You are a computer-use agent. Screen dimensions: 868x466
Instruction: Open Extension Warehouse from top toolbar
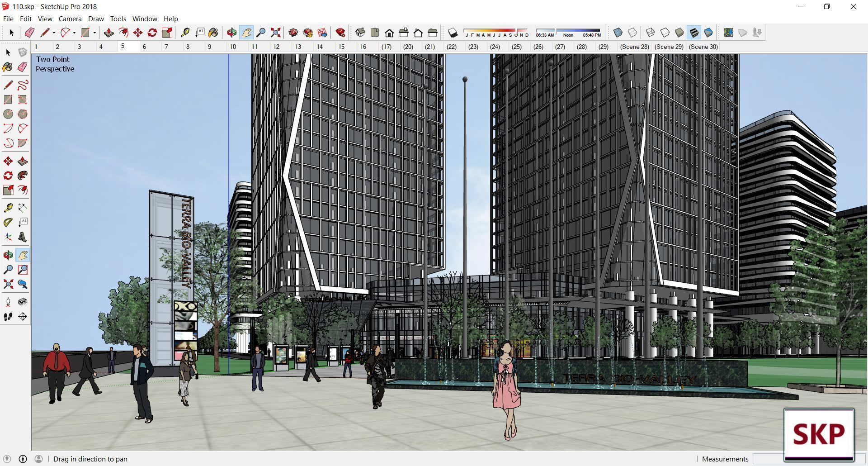coord(308,33)
